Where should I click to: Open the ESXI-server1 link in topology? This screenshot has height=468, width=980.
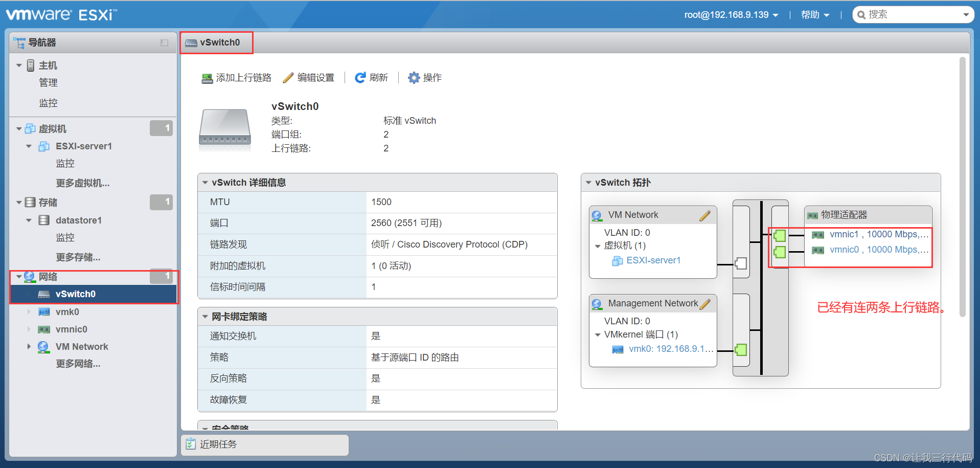[x=653, y=260]
